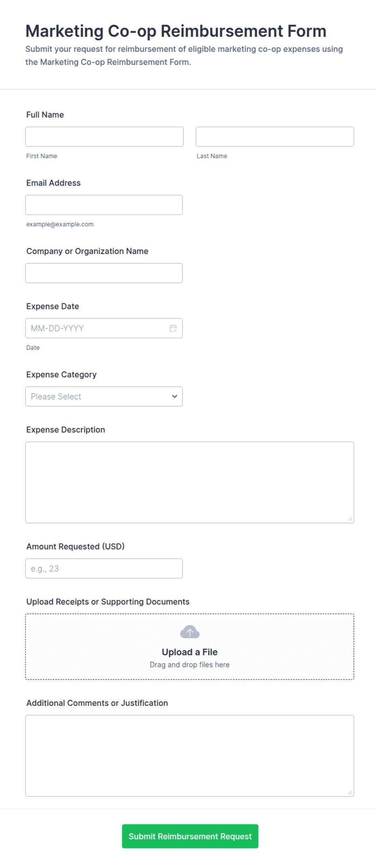Submit Reimbursement Request

point(190,836)
